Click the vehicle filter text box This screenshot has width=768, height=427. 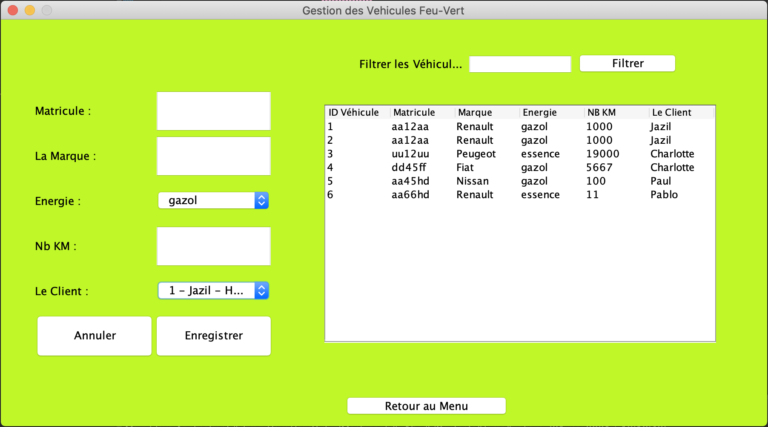tap(520, 64)
